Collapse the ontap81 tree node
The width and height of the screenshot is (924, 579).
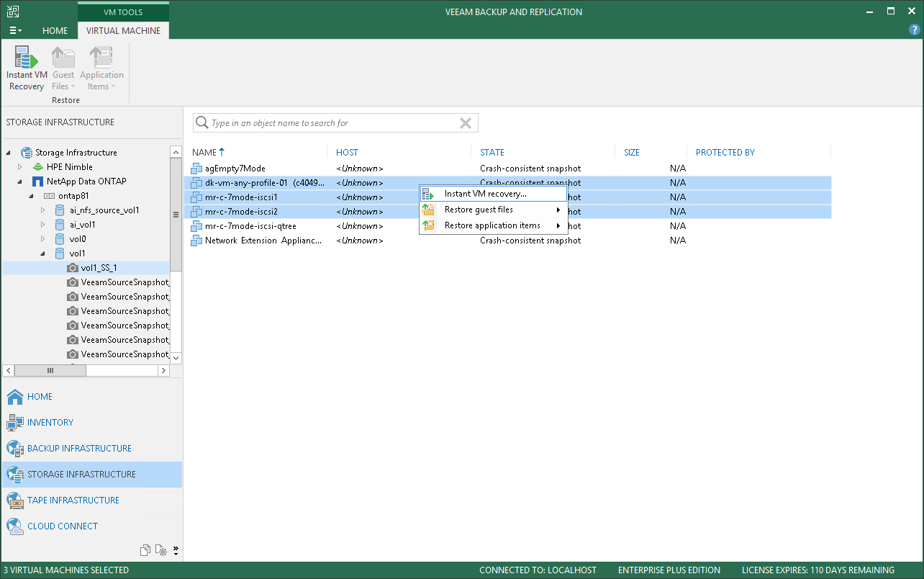point(32,196)
